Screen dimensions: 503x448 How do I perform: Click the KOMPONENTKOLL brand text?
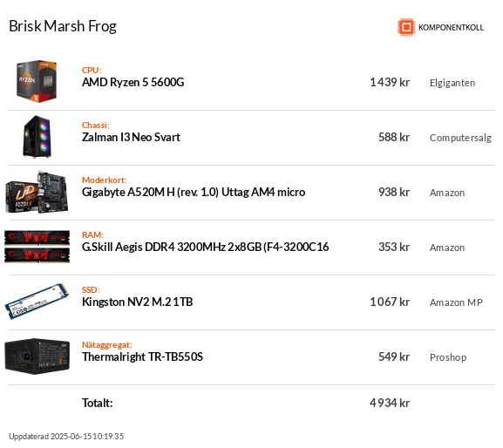coord(451,28)
